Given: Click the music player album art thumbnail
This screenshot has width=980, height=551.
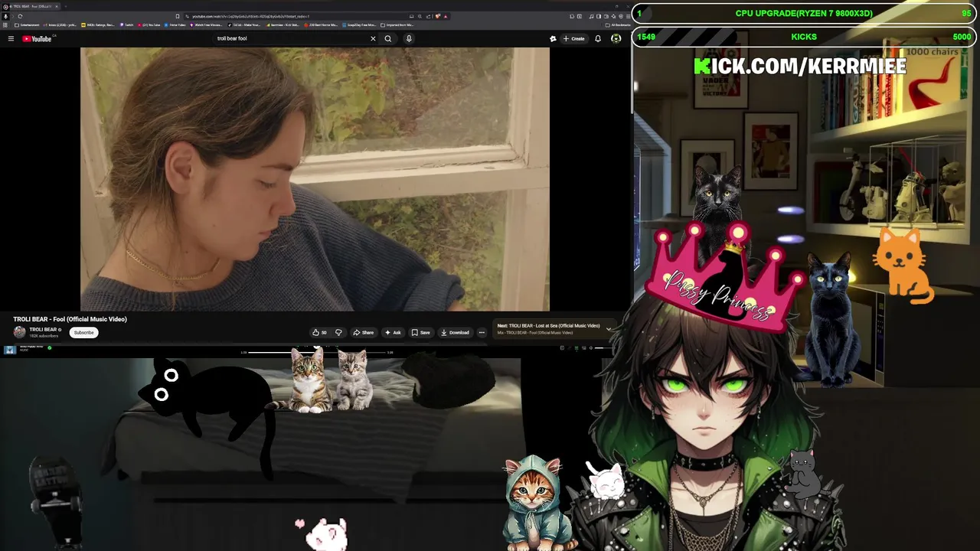Looking at the screenshot, I should pos(10,350).
